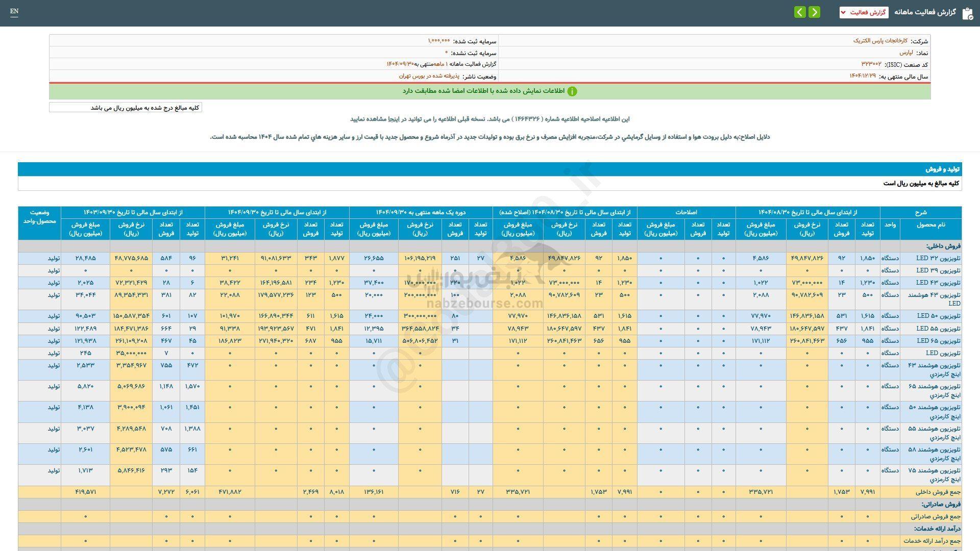Click the لپارس symbol link
This screenshot has height=551, width=980.
[x=906, y=53]
